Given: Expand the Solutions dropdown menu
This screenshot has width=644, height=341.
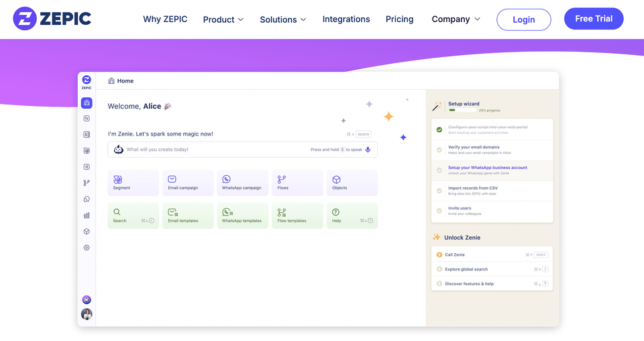Looking at the screenshot, I should click(283, 19).
